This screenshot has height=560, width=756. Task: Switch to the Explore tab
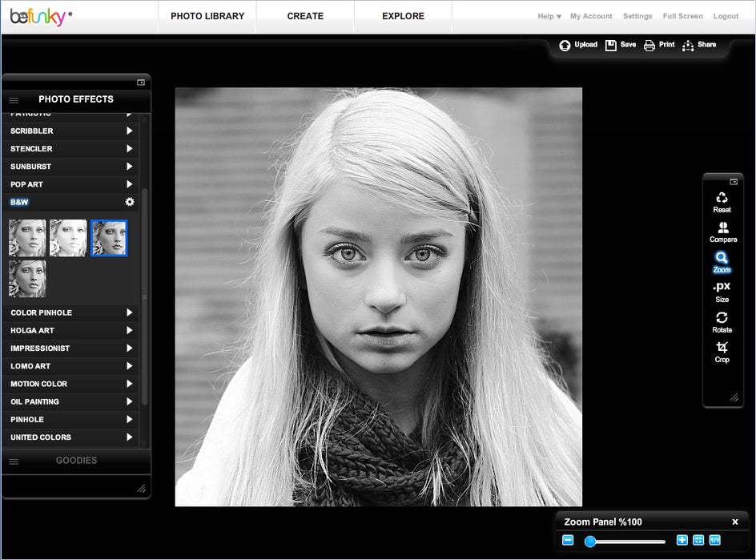[403, 16]
